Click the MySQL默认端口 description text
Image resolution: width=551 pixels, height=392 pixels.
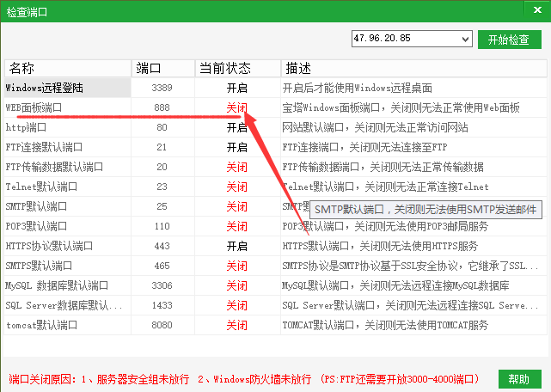point(395,285)
